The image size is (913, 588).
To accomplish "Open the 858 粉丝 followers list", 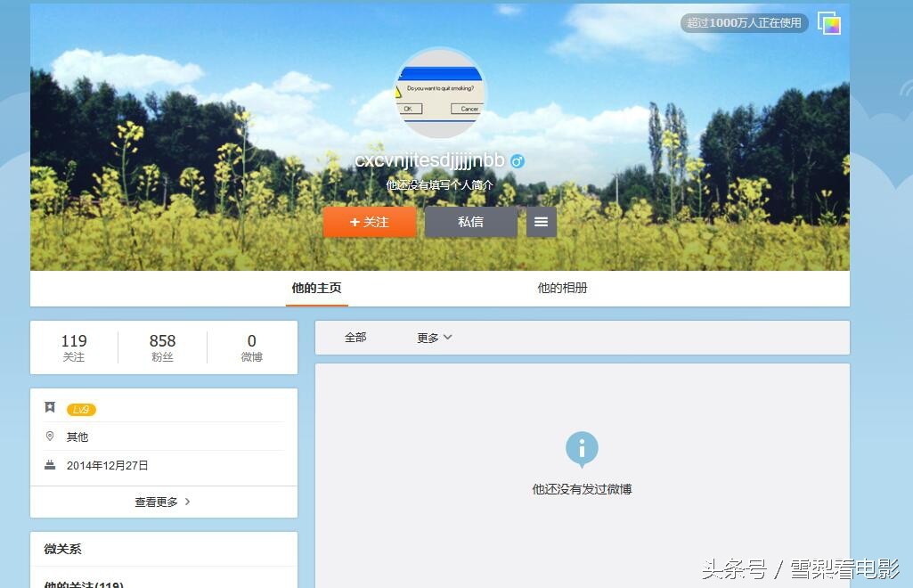I will click(x=162, y=347).
